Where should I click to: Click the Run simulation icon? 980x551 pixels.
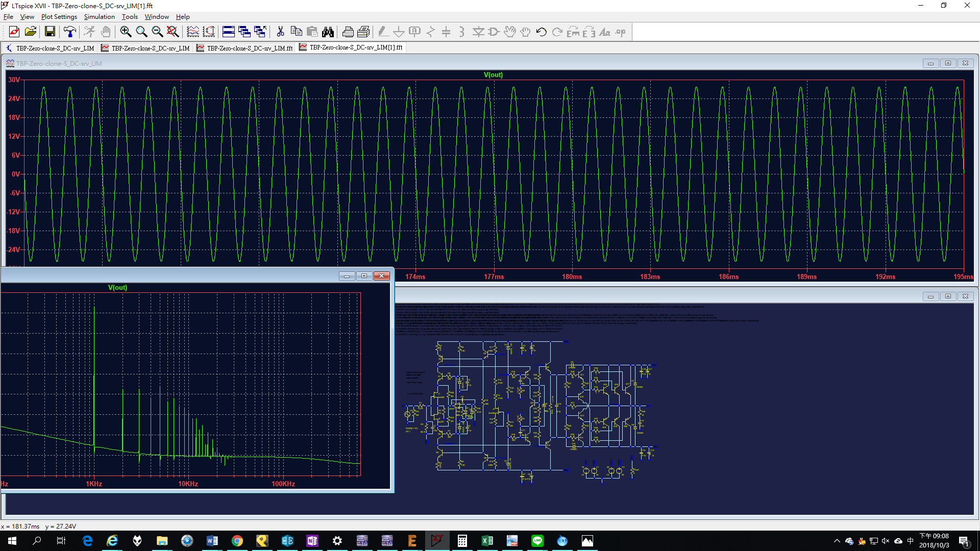point(89,32)
